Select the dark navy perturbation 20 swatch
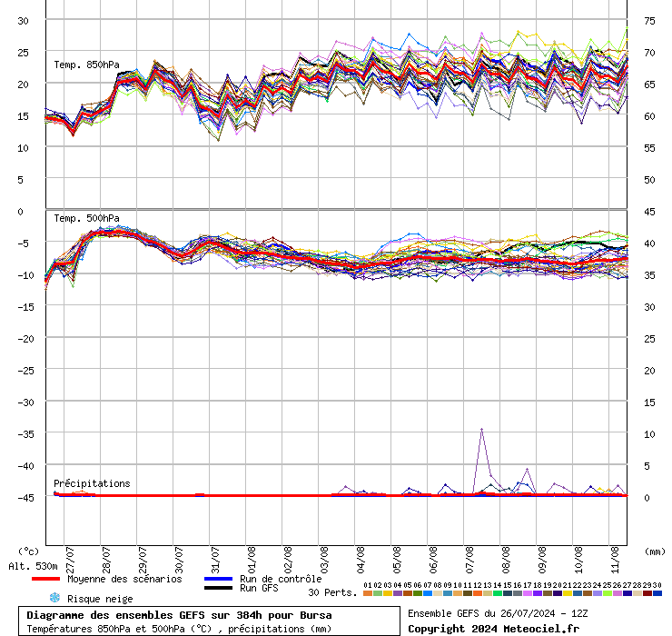Screen dimensions: 672x636 558,593
